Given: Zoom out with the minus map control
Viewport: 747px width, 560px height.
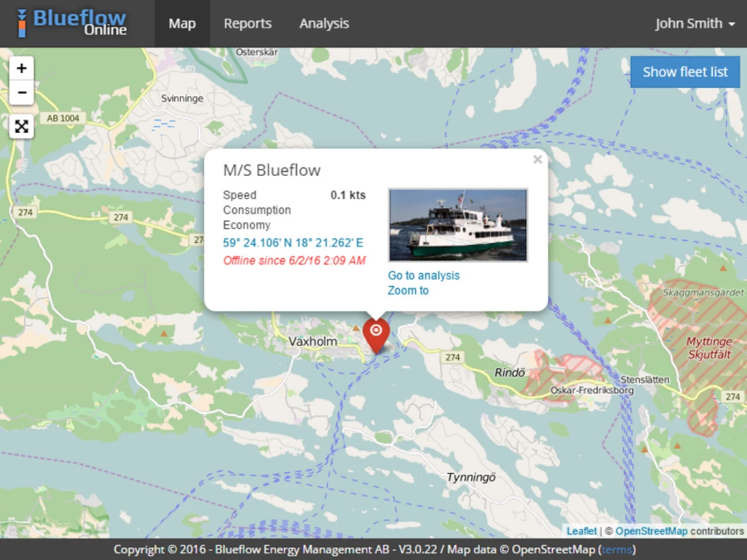Looking at the screenshot, I should 22,93.
